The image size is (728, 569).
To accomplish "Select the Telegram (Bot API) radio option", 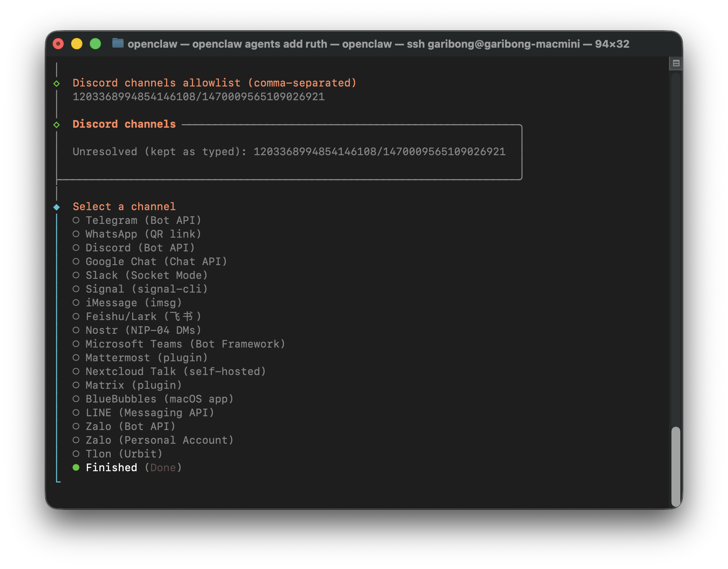I will pyautogui.click(x=137, y=220).
